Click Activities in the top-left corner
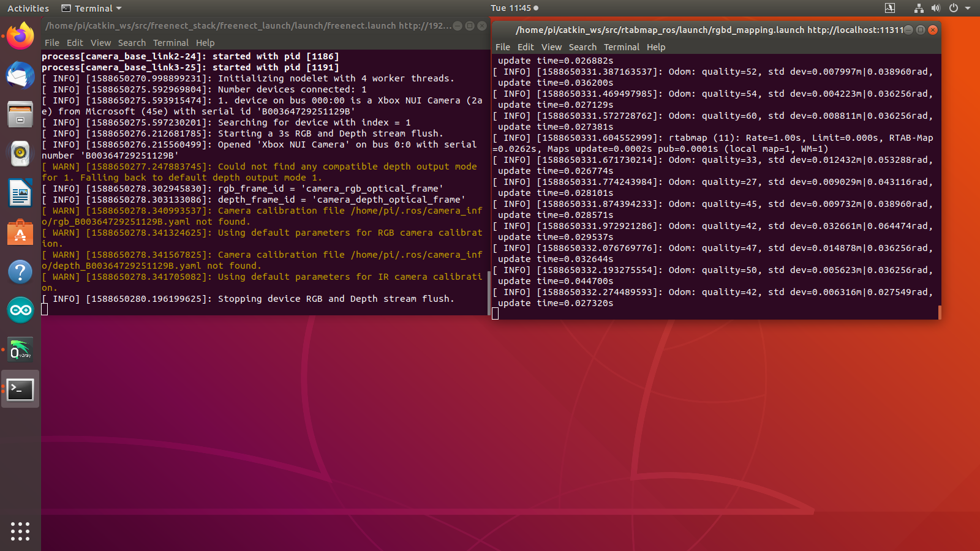 [28, 8]
